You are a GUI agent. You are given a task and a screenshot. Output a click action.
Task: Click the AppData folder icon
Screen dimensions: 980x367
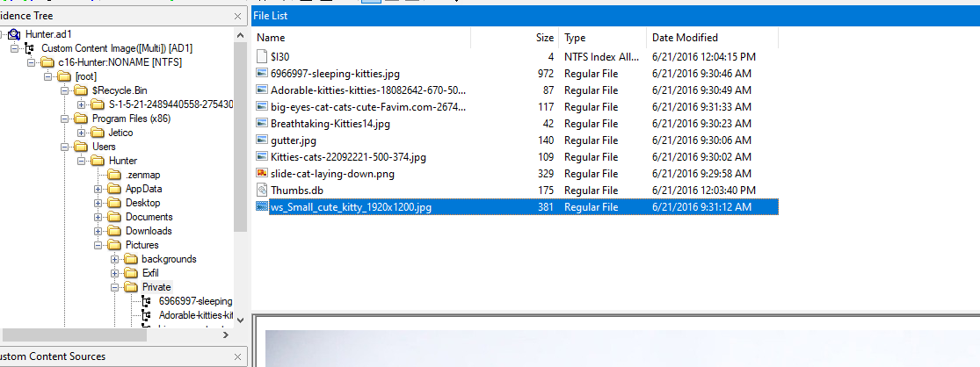(114, 189)
